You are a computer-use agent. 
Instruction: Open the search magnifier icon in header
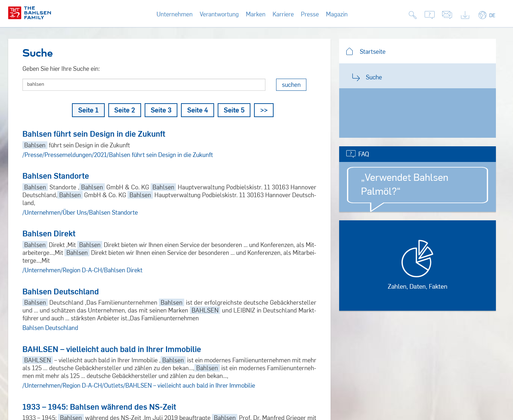click(413, 15)
